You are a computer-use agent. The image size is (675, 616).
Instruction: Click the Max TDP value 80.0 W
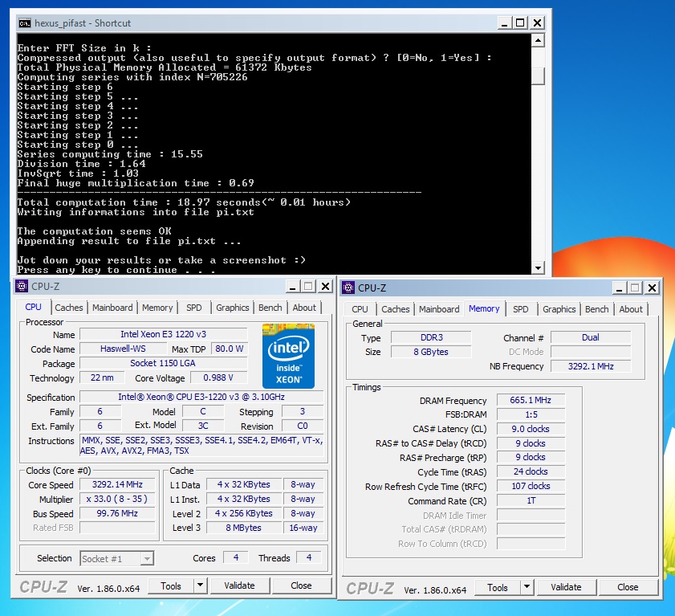[230, 349]
